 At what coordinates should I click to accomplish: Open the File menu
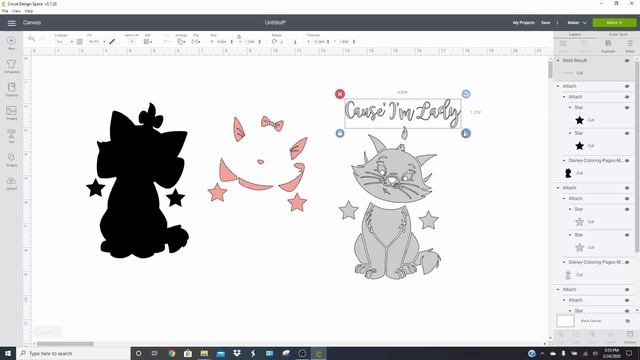tap(5, 11)
